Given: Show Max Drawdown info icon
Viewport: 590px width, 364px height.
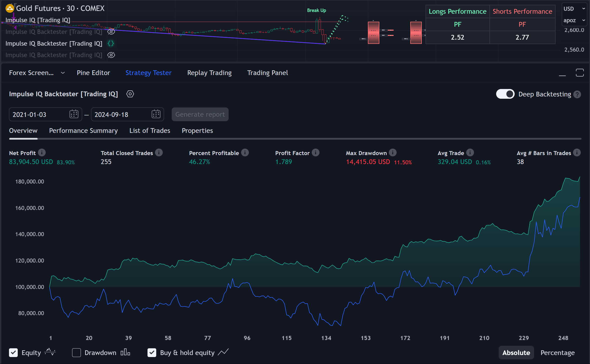Looking at the screenshot, I should tap(393, 153).
